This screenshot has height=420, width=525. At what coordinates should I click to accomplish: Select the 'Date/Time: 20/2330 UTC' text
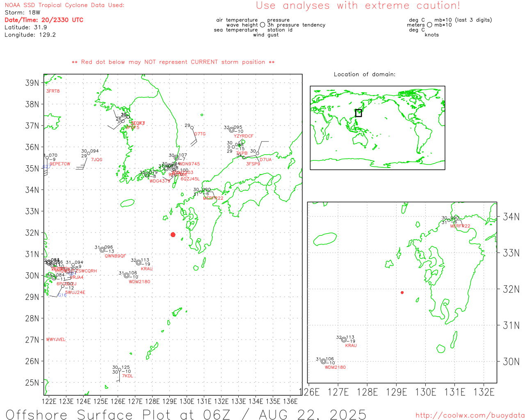[x=44, y=20]
